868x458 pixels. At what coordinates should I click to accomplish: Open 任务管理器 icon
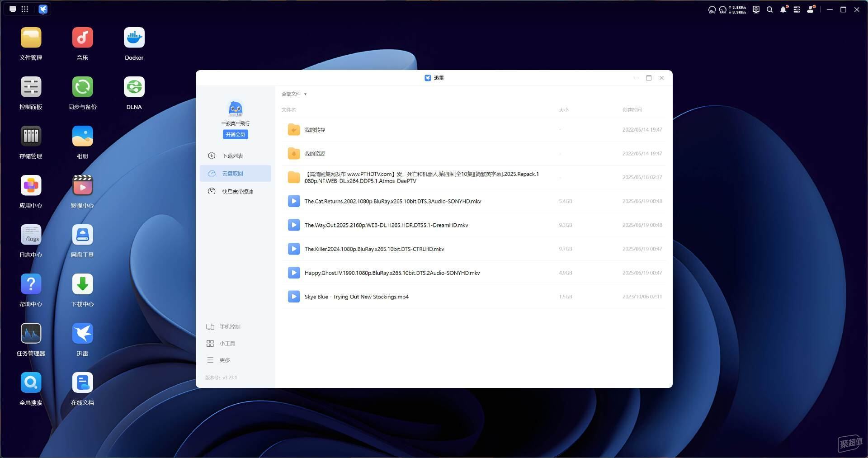[x=31, y=333]
